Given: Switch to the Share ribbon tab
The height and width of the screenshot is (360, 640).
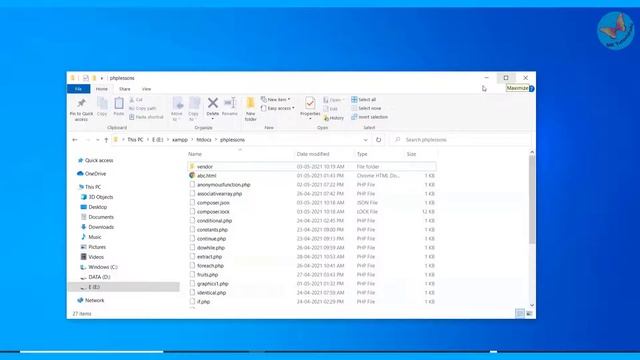Looking at the screenshot, I should 124,89.
